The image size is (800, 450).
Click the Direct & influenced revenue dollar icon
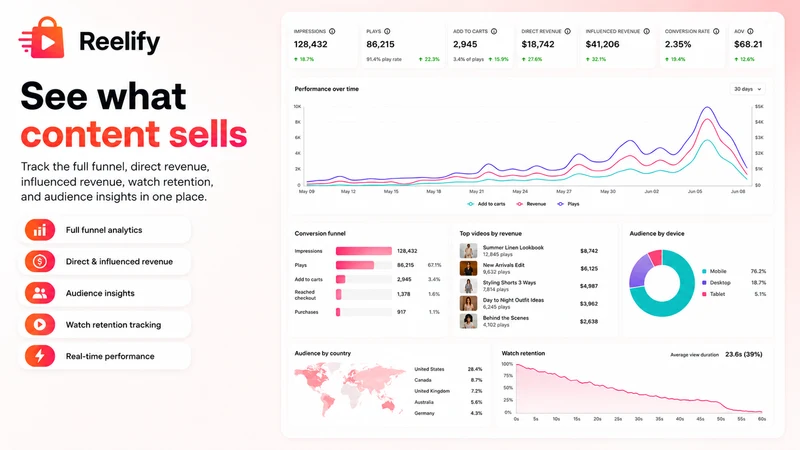[x=40, y=262]
